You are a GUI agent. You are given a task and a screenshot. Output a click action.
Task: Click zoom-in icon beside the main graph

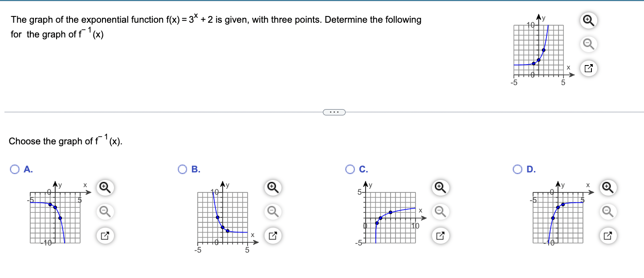pos(588,20)
